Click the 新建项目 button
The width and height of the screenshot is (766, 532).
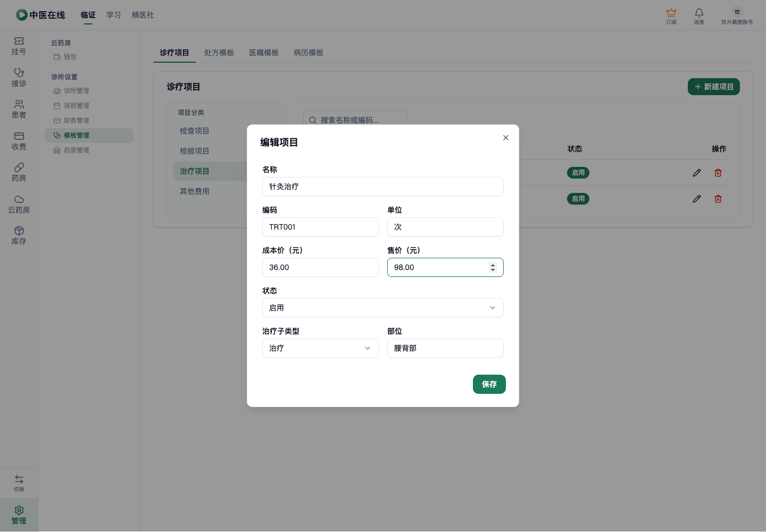pos(714,87)
